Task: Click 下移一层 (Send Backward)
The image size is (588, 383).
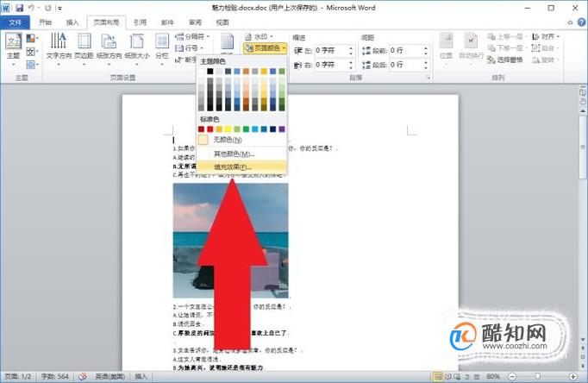Action: tap(507, 48)
